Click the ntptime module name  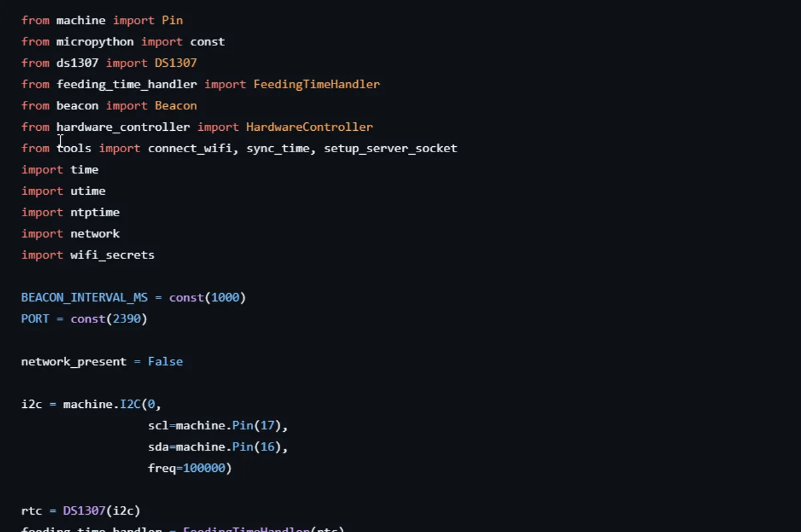pos(95,212)
